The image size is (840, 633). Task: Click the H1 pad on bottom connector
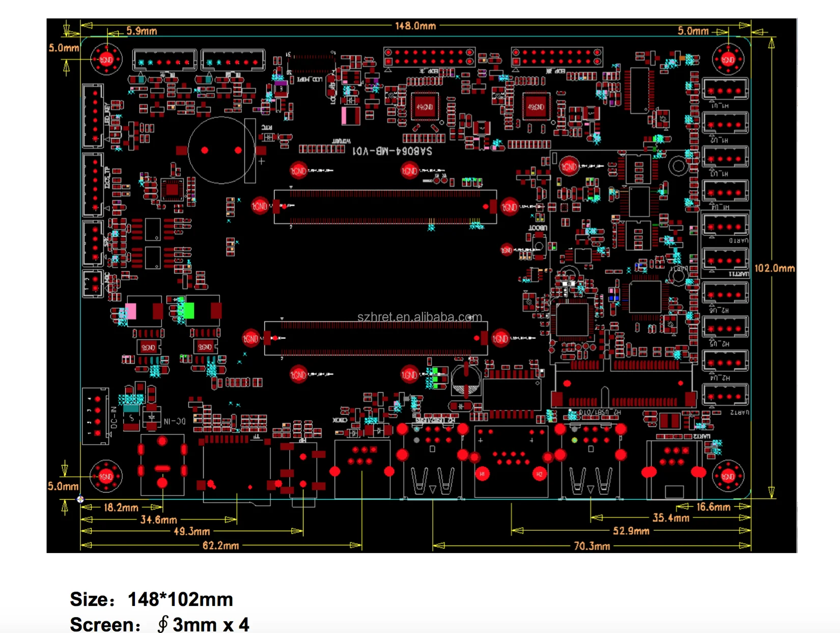tap(482, 474)
